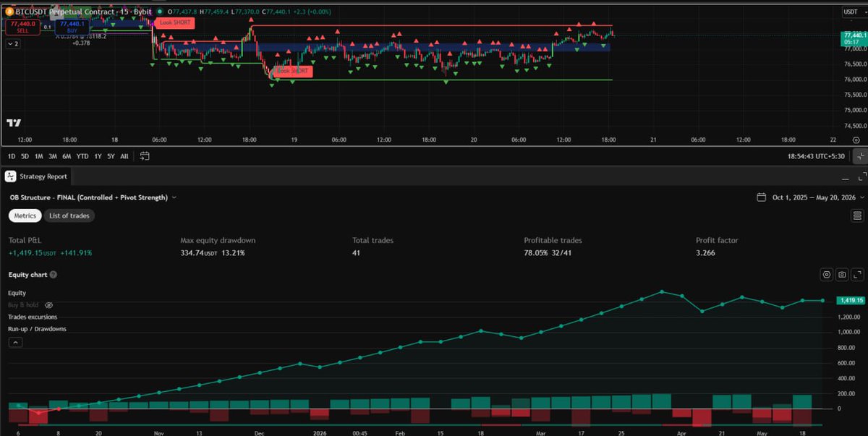Select the 1D time range
Viewport: 868px width, 436px height.
[12, 155]
